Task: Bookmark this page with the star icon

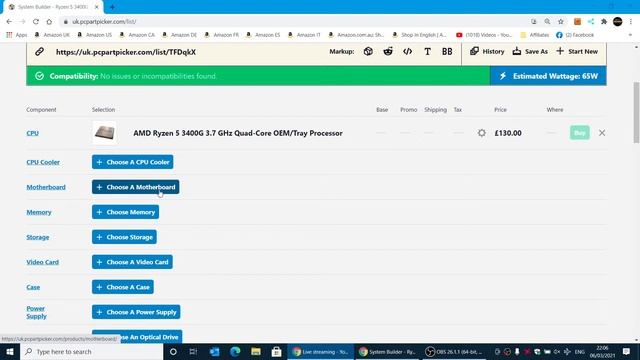Action: (561, 22)
